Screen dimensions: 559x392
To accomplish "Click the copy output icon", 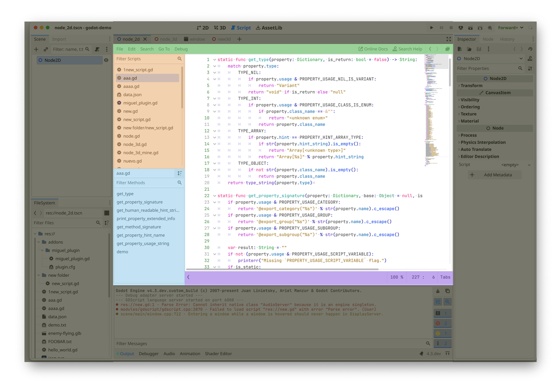I will point(447,291).
